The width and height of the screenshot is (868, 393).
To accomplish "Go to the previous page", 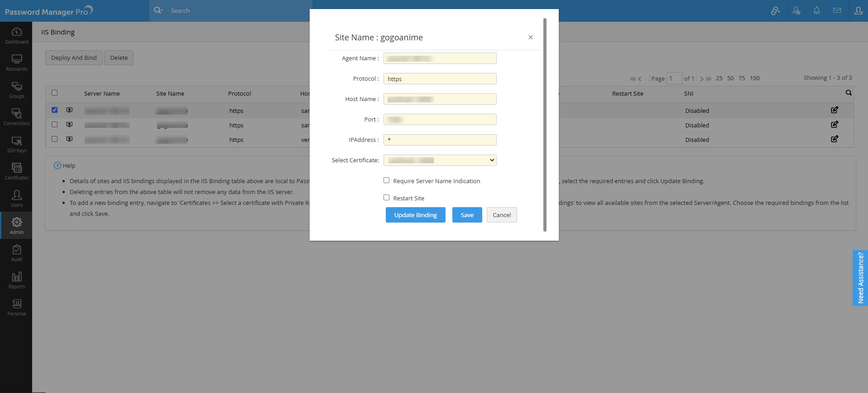I will (640, 79).
